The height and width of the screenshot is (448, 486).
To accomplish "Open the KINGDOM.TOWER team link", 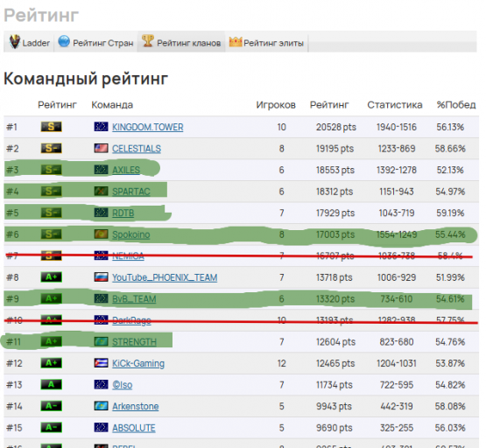I will [147, 127].
